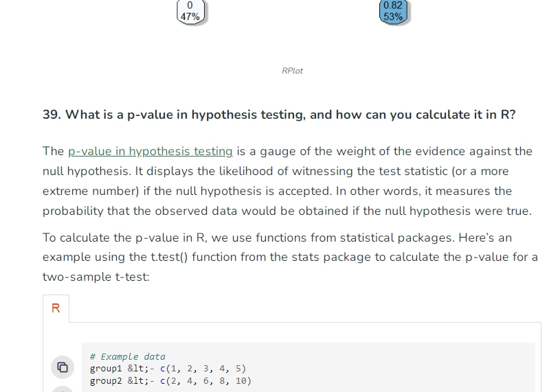
Task: Click the # Example data comment line
Action: [127, 356]
